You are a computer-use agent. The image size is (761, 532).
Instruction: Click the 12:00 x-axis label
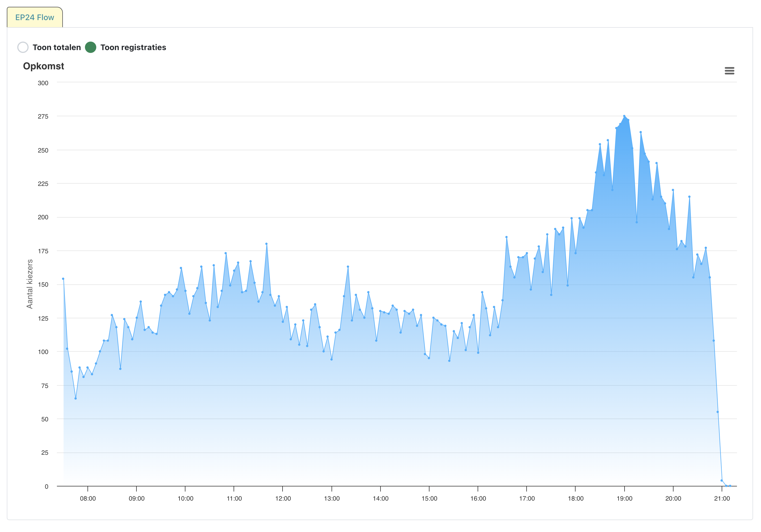[283, 499]
